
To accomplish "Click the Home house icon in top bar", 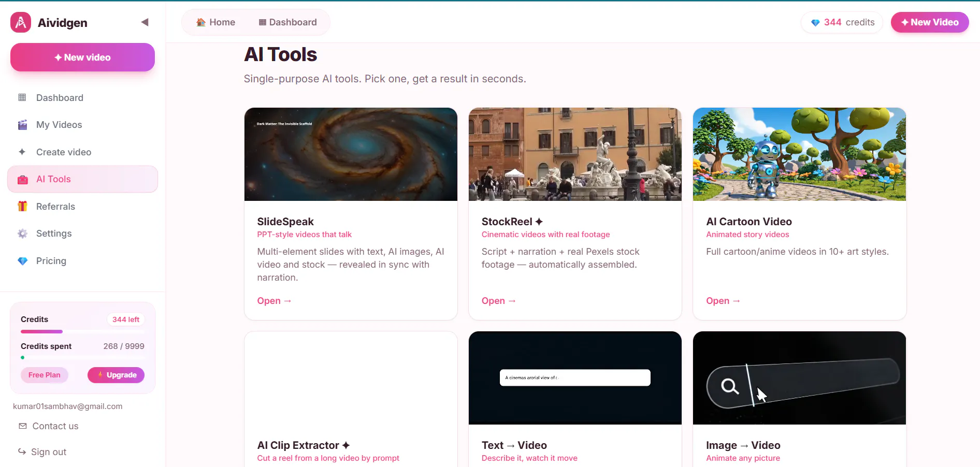I will (201, 22).
